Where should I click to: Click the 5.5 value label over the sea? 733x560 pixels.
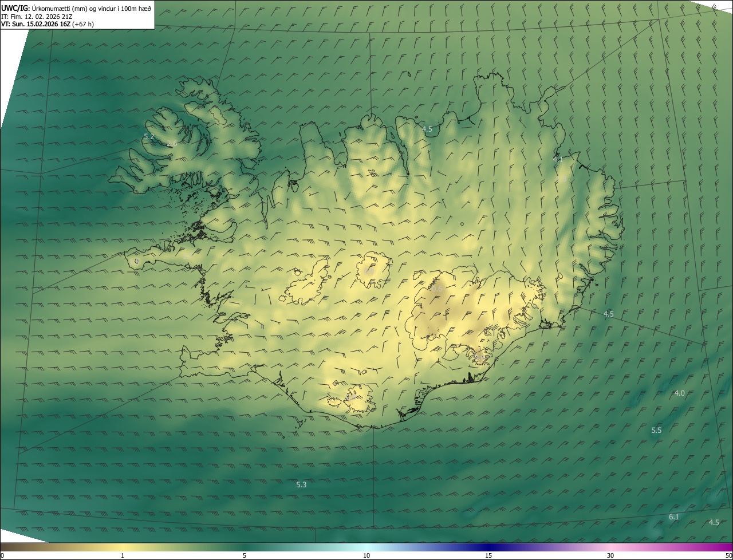click(656, 430)
